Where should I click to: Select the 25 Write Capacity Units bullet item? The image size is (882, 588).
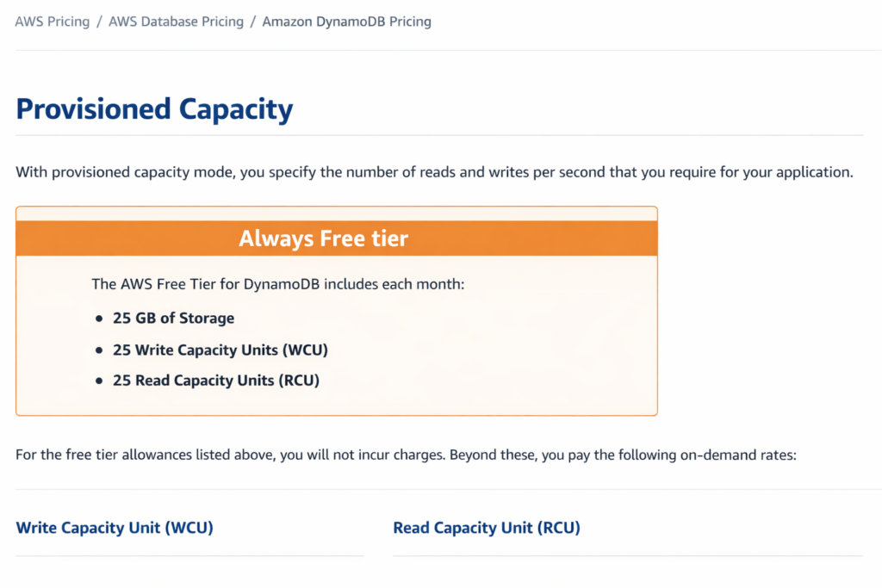click(x=220, y=350)
